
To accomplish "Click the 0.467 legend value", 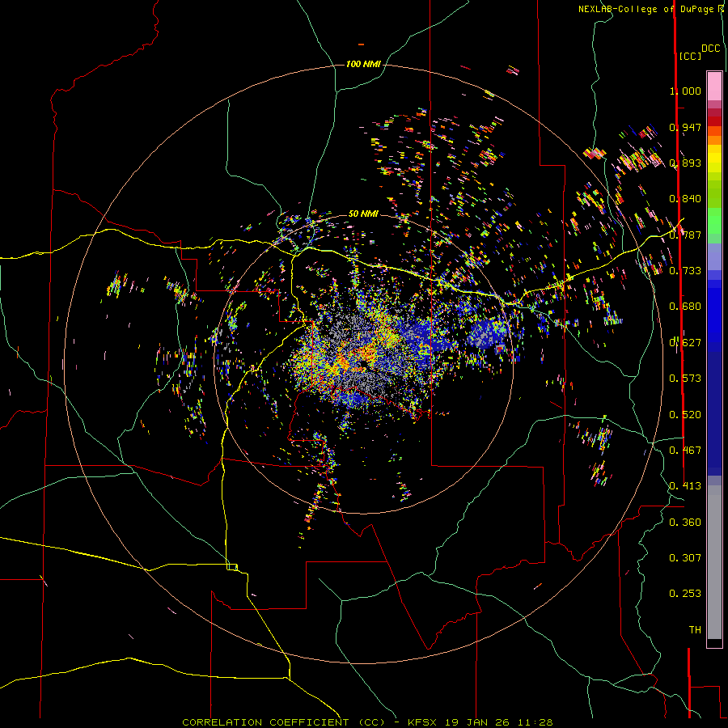I will (x=685, y=451).
